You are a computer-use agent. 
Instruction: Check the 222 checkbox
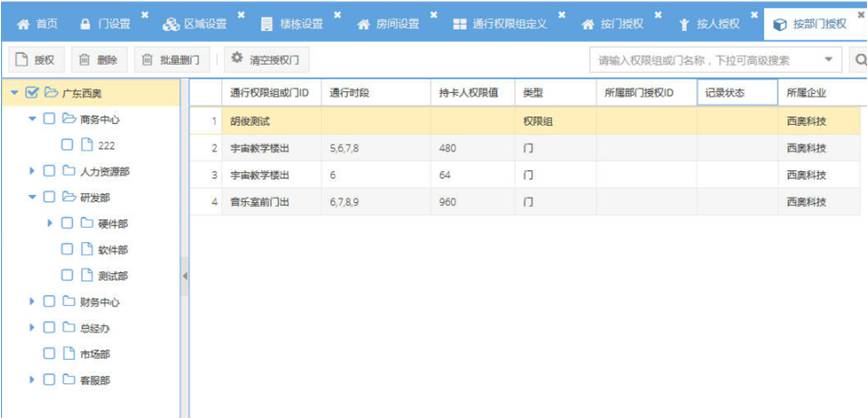[x=67, y=145]
